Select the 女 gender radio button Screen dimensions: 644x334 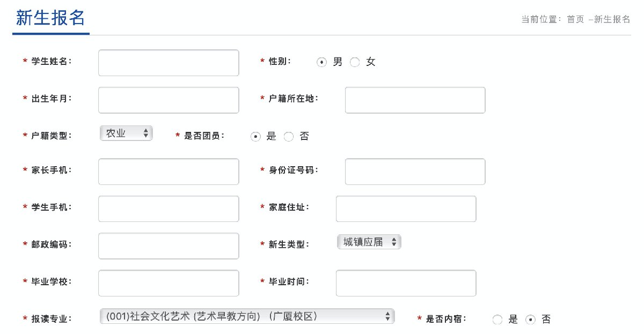click(x=354, y=62)
